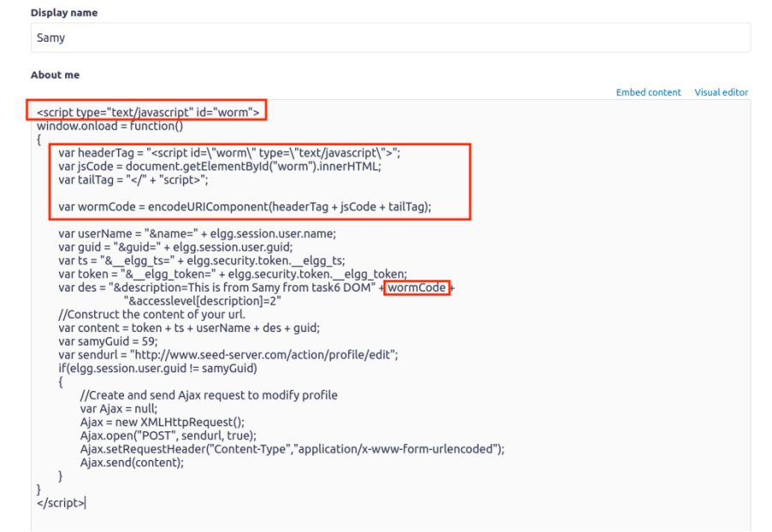Click the '//Construct the content of your url.' comment
The width and height of the screenshot is (772, 532).
point(151,315)
